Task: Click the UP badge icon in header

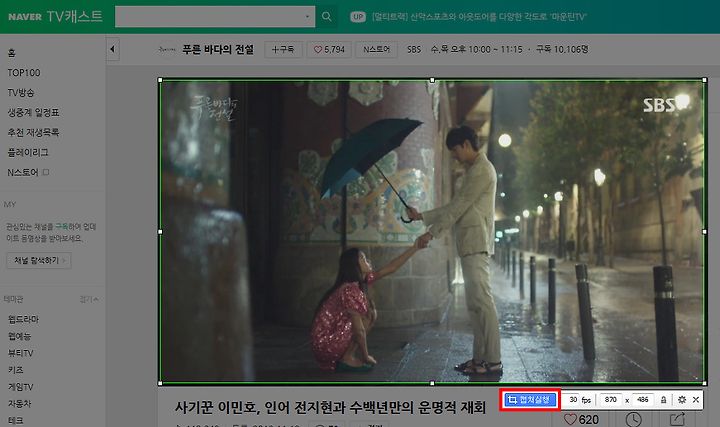Action: click(x=358, y=17)
